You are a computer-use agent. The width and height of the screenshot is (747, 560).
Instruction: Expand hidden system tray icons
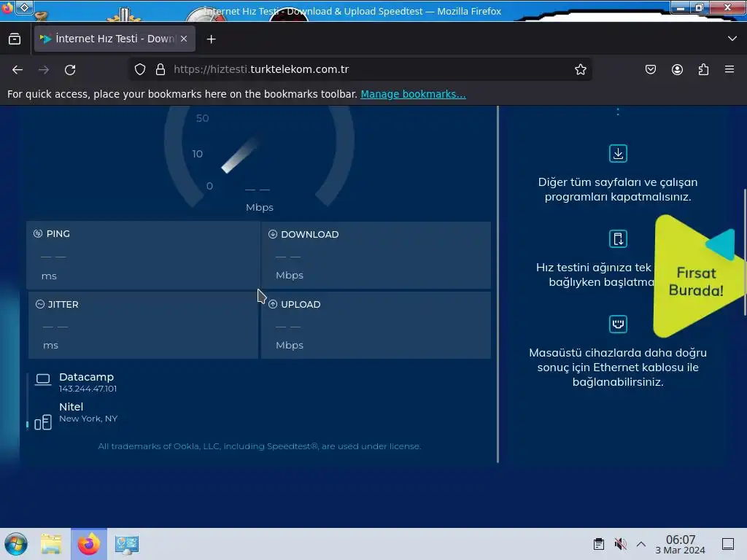click(x=641, y=544)
